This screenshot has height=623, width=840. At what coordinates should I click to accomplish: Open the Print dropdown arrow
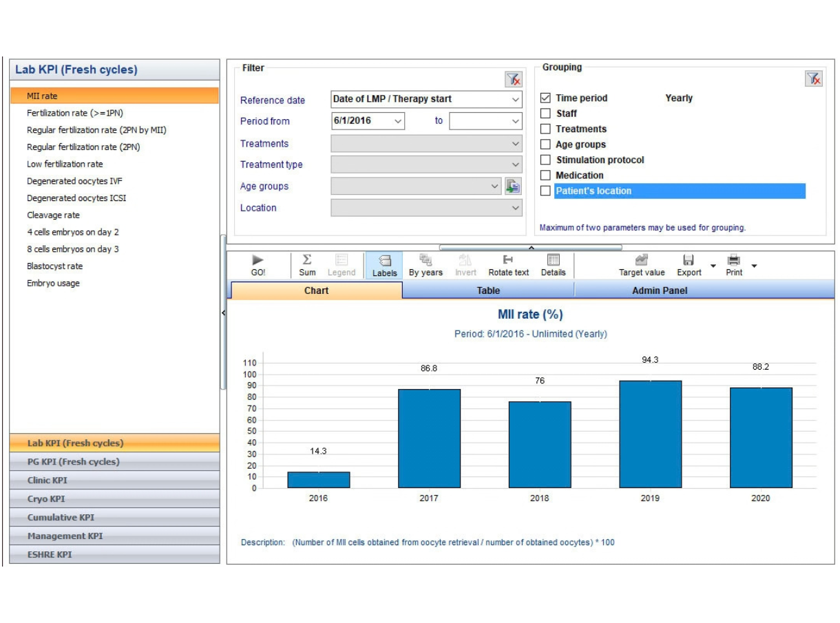click(x=755, y=266)
